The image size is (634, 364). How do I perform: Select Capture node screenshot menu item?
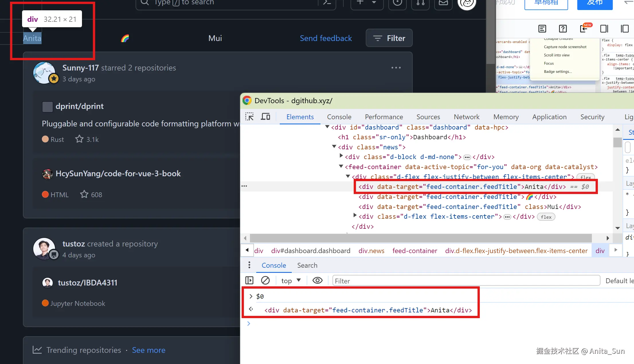(x=565, y=47)
